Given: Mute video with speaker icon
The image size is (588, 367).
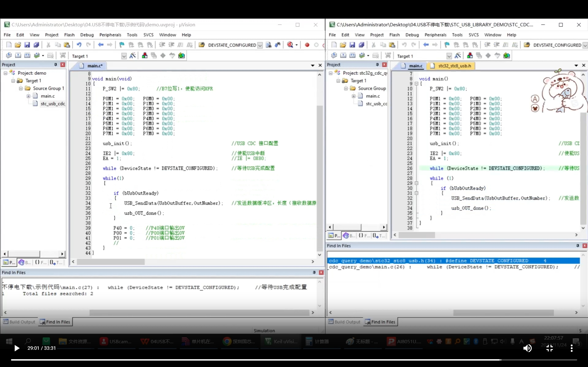Looking at the screenshot, I should point(527,348).
